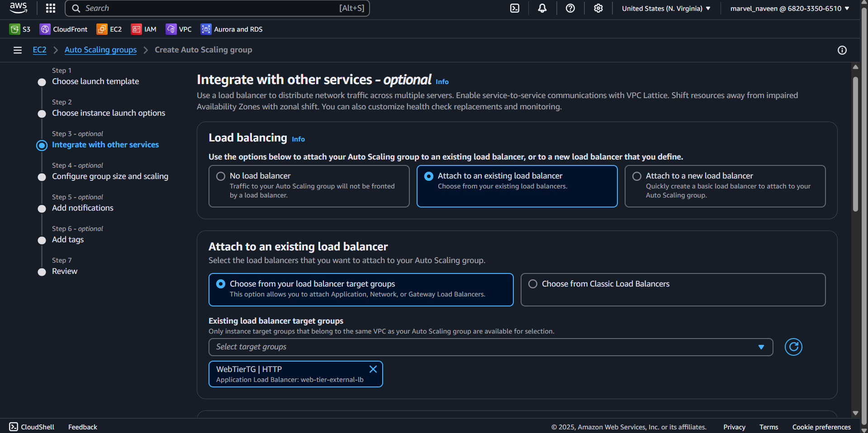Image resolution: width=868 pixels, height=433 pixels.
Task: Open the Select target groups dropdown
Action: (x=491, y=347)
